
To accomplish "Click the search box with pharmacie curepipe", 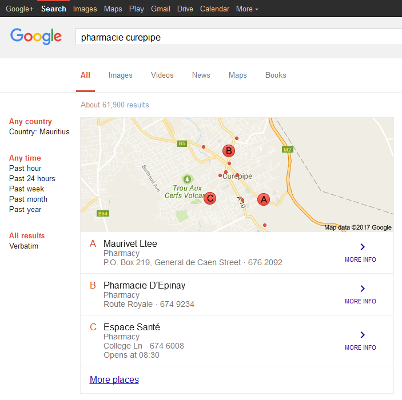I will 238,37.
